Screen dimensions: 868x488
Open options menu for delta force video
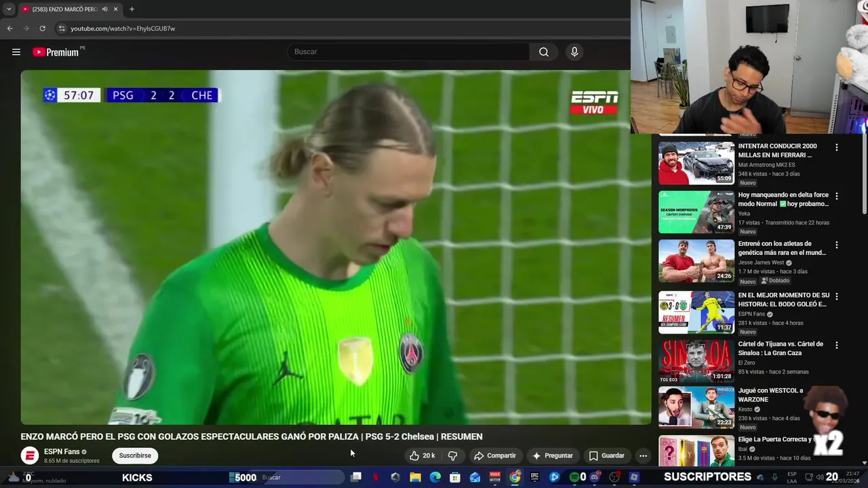tap(837, 196)
